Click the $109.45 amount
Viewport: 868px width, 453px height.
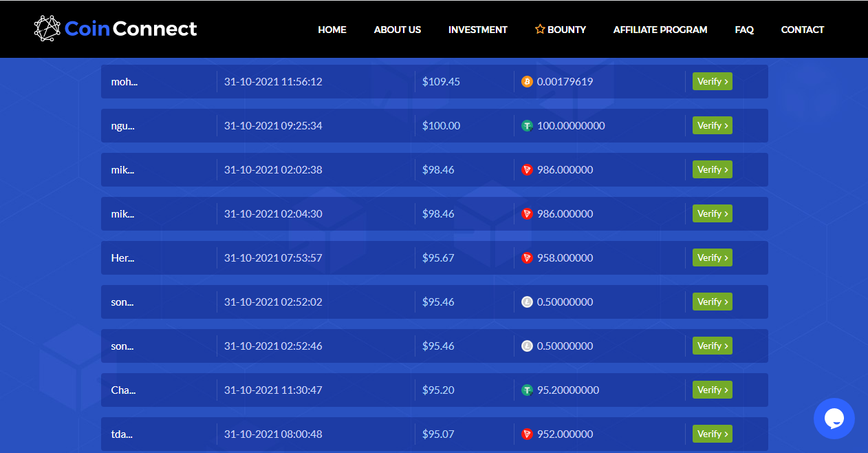[441, 82]
